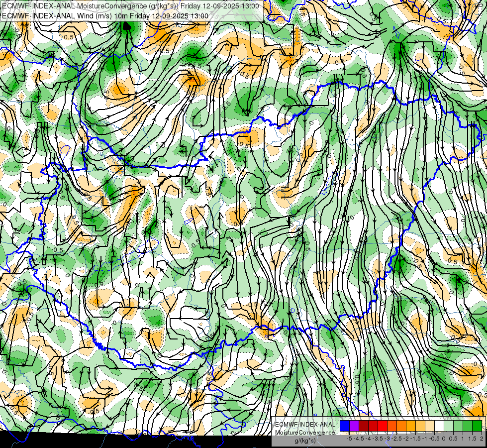This screenshot has width=487, height=448.
Task: Select the pale peach swatch between -1 and -0.5
Action: coord(430,426)
